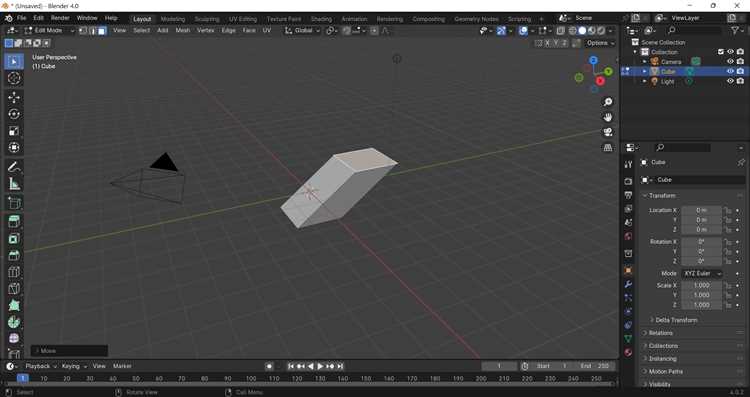Click the outliner search field
This screenshot has width=750, height=397.
693,31
